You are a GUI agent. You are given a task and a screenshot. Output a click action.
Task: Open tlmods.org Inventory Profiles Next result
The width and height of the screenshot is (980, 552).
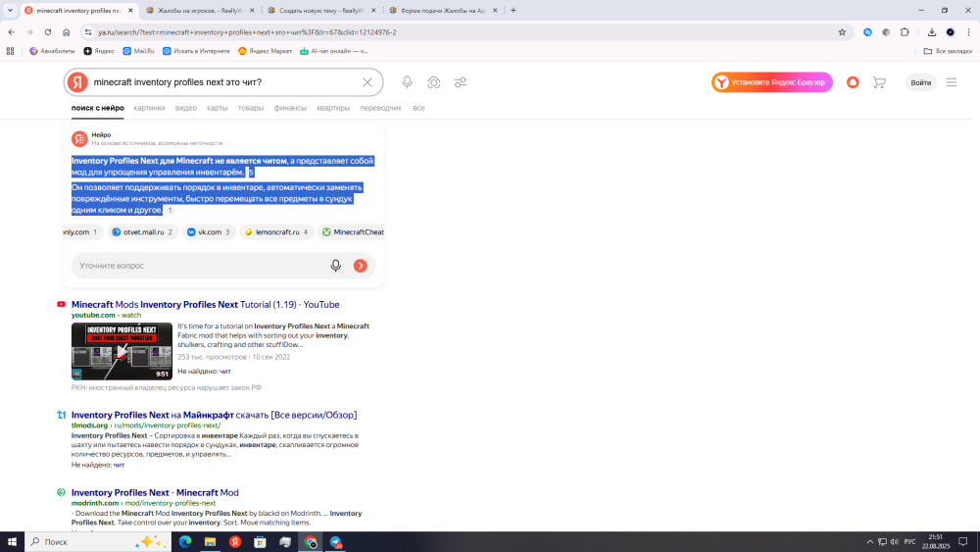pyautogui.click(x=214, y=415)
